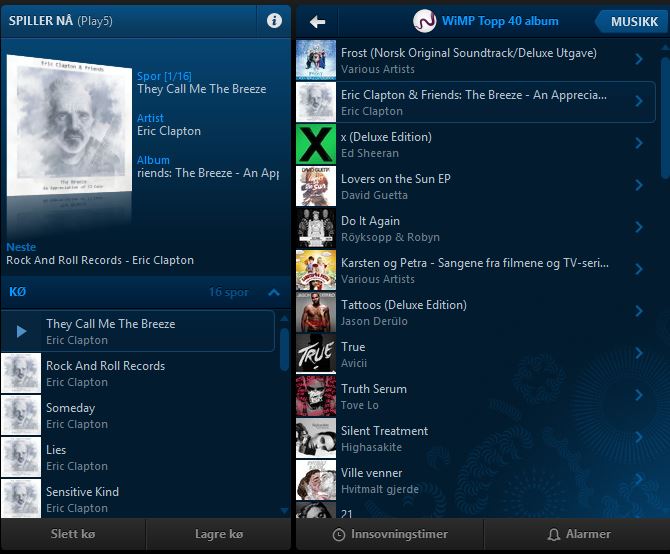Open Tattoos (Deluxe Edition) chevron
The width and height of the screenshot is (670, 554).
coord(639,311)
